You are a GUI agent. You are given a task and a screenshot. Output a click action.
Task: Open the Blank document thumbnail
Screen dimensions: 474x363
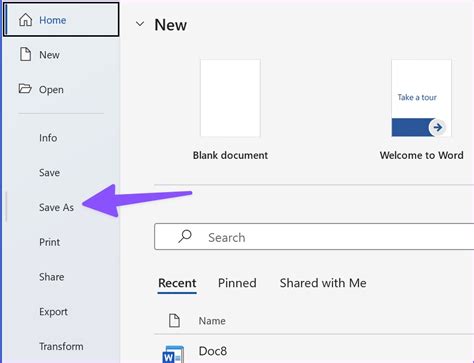(x=230, y=98)
